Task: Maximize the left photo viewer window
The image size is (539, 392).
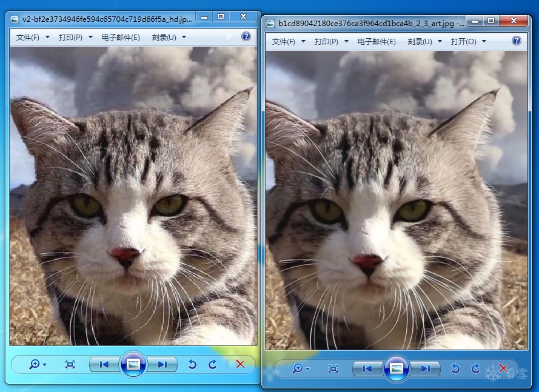Action: tap(221, 17)
